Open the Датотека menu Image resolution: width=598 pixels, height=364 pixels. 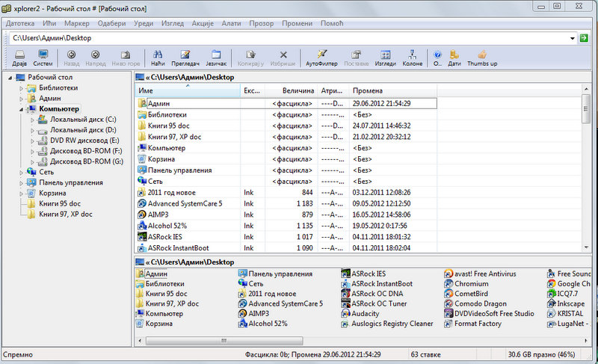pyautogui.click(x=20, y=23)
